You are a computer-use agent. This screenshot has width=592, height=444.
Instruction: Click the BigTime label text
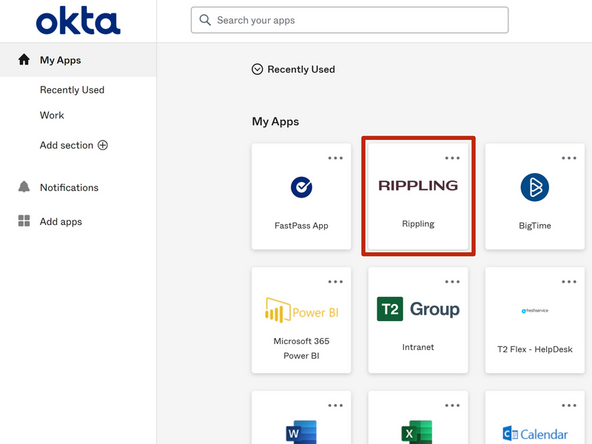[535, 226]
